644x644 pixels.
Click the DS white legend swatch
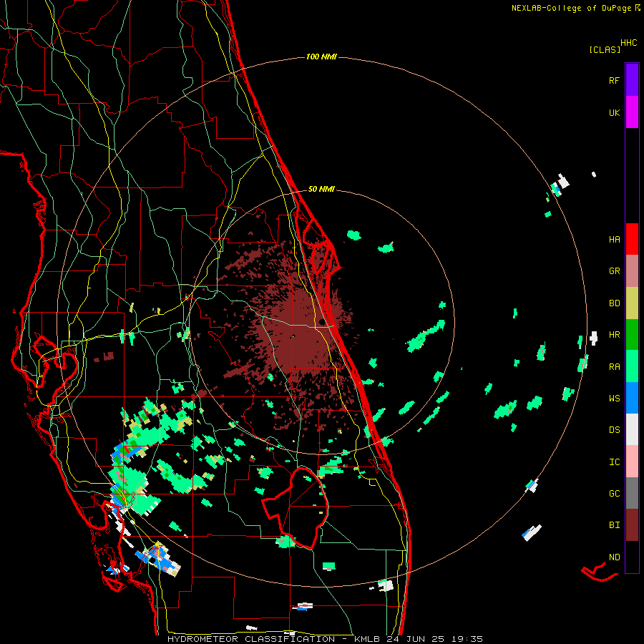click(x=632, y=429)
